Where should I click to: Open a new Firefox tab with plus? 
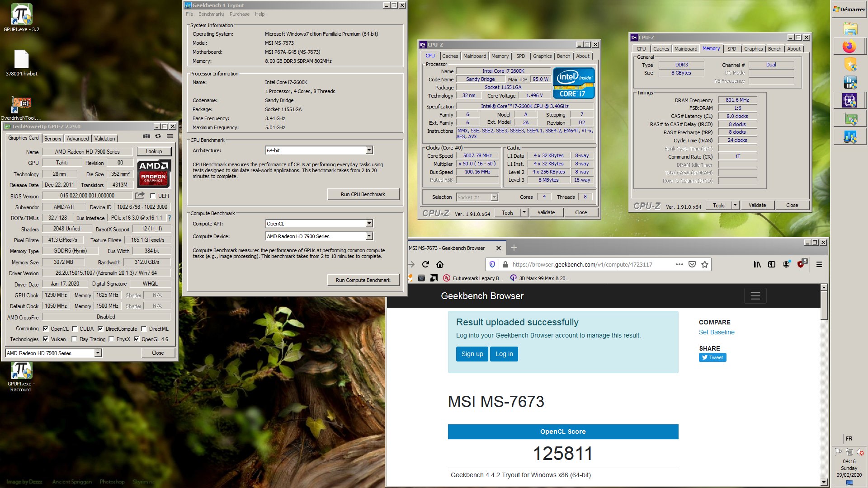point(514,248)
